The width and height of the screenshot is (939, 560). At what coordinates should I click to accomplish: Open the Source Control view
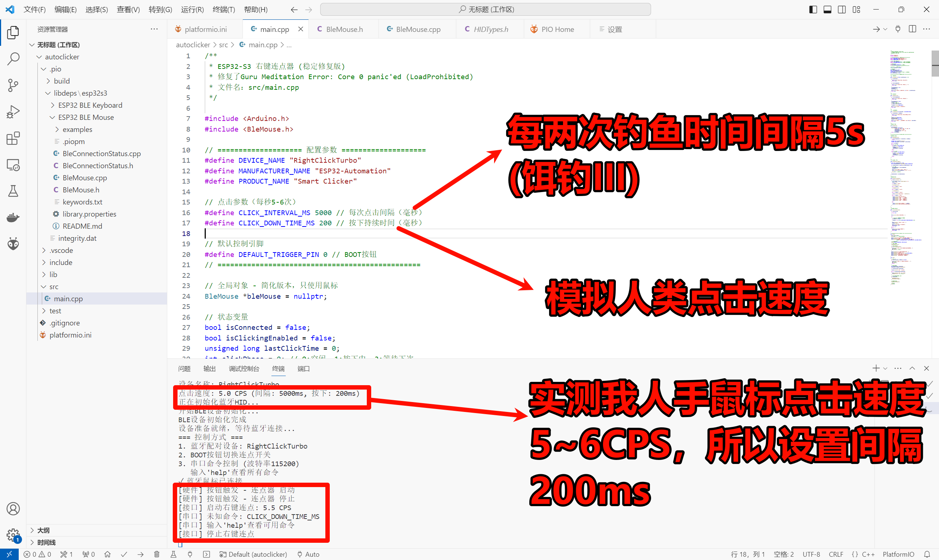(x=13, y=85)
